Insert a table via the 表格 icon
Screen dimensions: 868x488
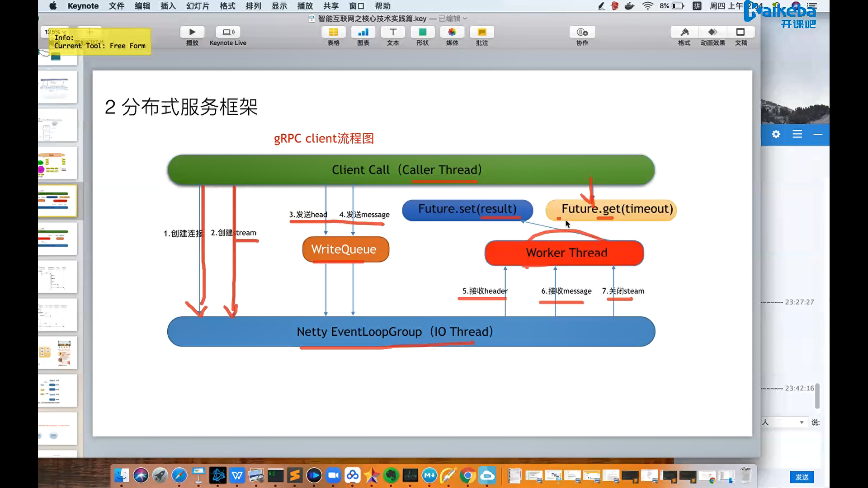pos(333,32)
